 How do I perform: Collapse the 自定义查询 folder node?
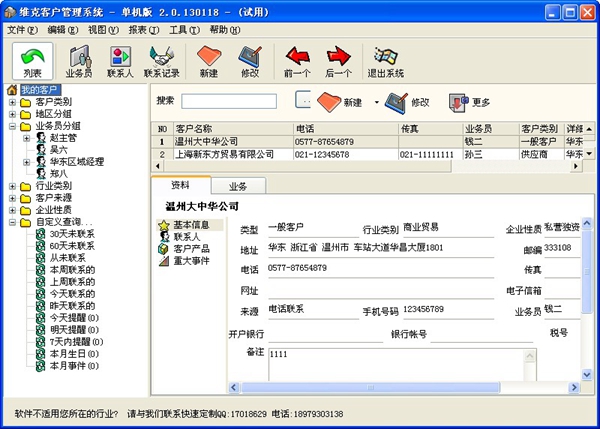tap(12, 222)
